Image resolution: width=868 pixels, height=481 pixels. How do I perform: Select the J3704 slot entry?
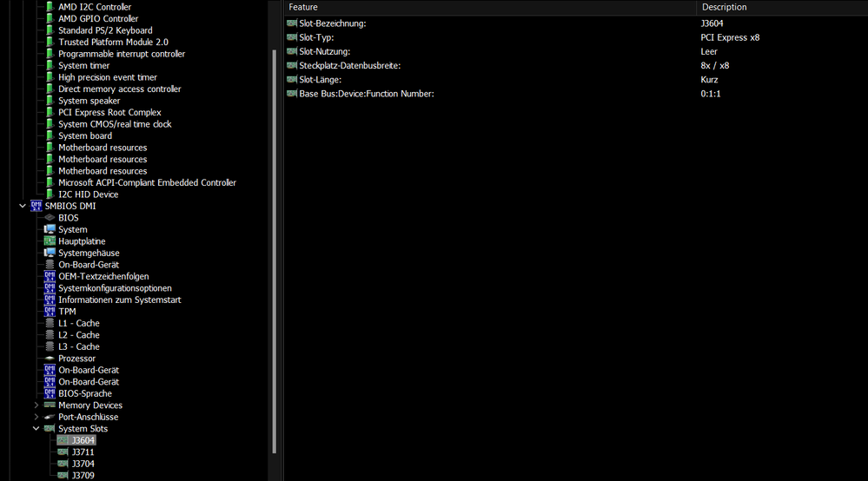tap(83, 464)
